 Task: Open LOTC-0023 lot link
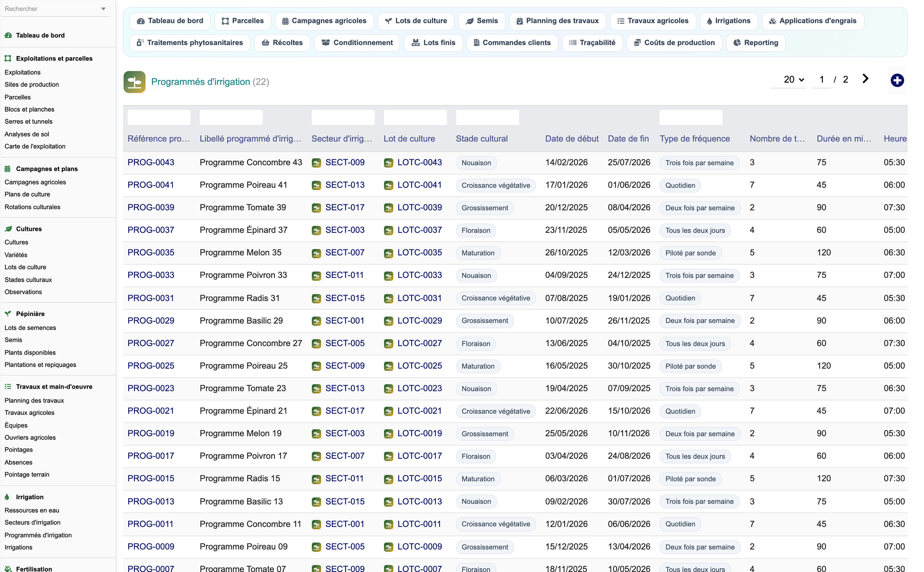pos(420,388)
